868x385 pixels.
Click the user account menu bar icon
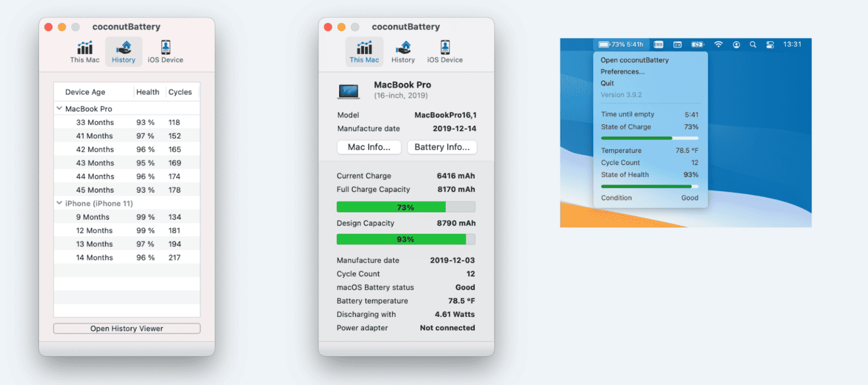pyautogui.click(x=736, y=44)
